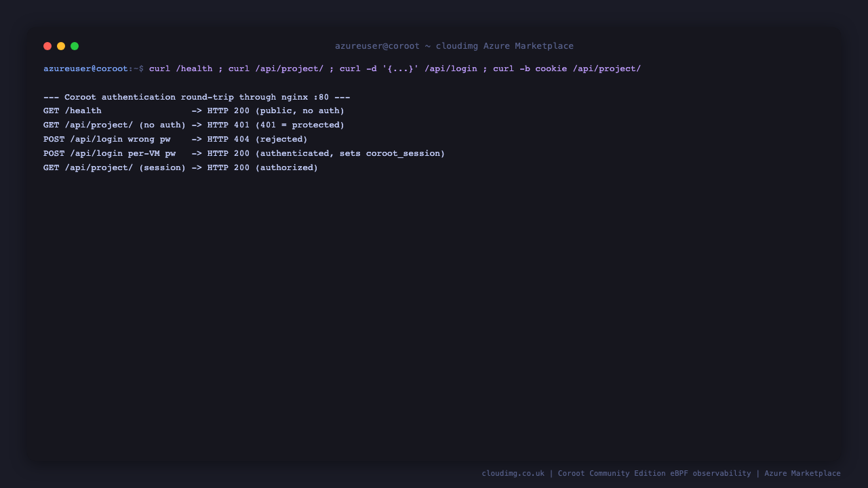Click the header line 'Coroot authentication round-trip through nginx :80'

(197, 97)
